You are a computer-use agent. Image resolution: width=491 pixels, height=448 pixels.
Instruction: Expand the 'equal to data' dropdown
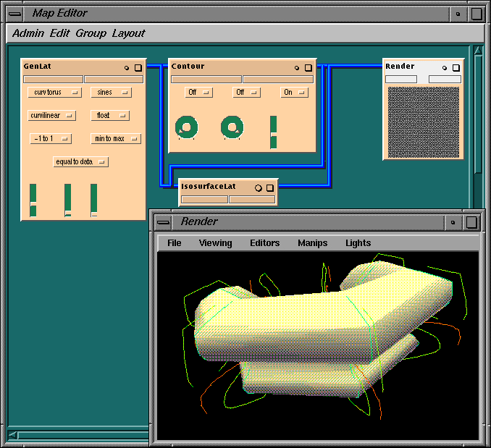(80, 162)
